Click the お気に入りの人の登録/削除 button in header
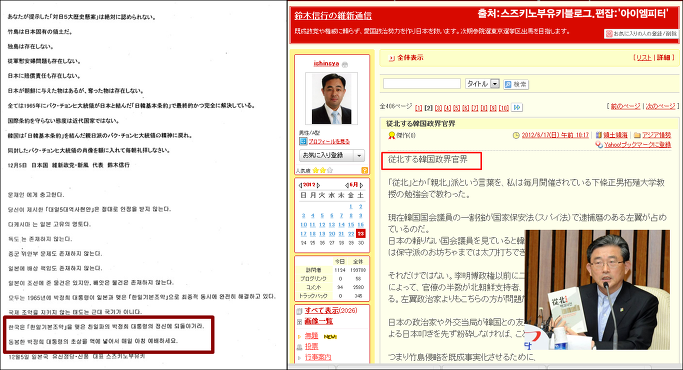 pos(640,34)
